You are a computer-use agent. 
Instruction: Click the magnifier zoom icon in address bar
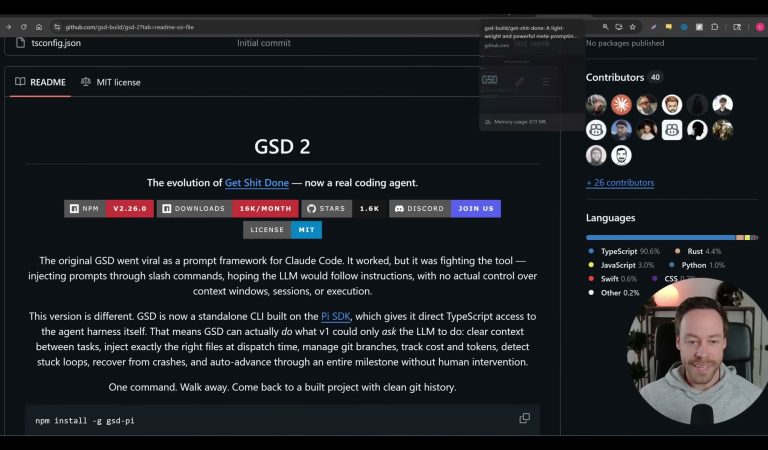[x=605, y=27]
